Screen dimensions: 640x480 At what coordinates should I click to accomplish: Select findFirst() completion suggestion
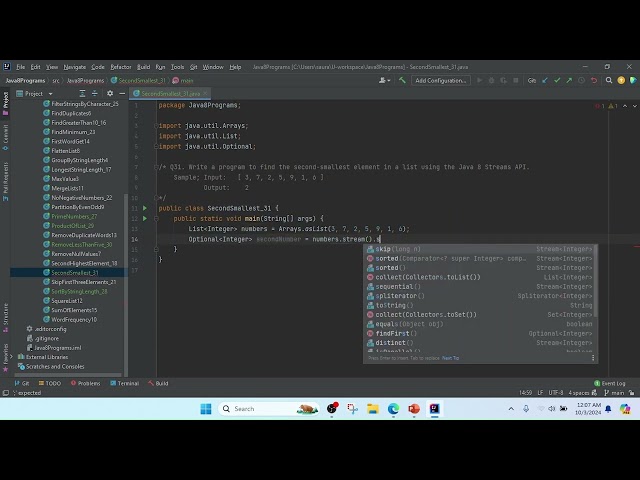pos(480,333)
